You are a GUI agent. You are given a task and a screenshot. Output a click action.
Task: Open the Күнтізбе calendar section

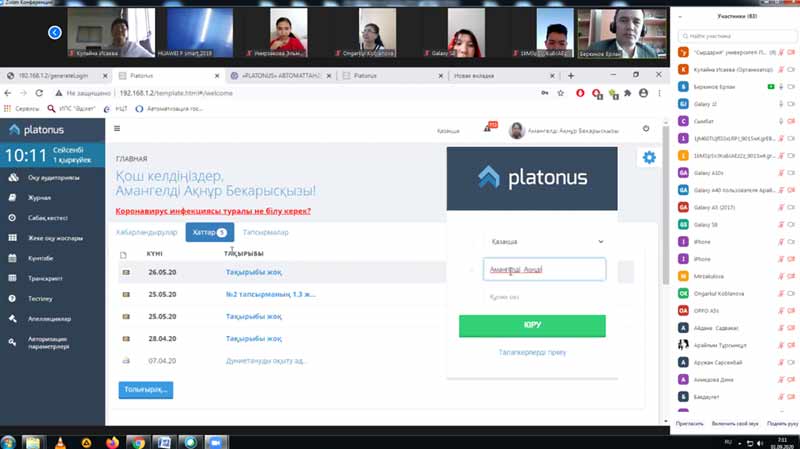point(42,258)
